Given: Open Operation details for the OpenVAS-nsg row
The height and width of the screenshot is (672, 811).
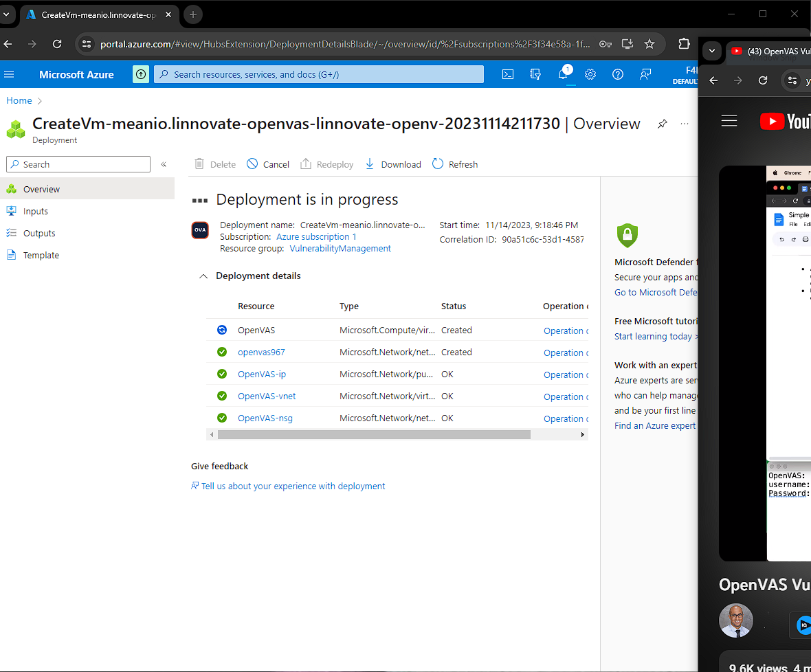Looking at the screenshot, I should coord(566,418).
